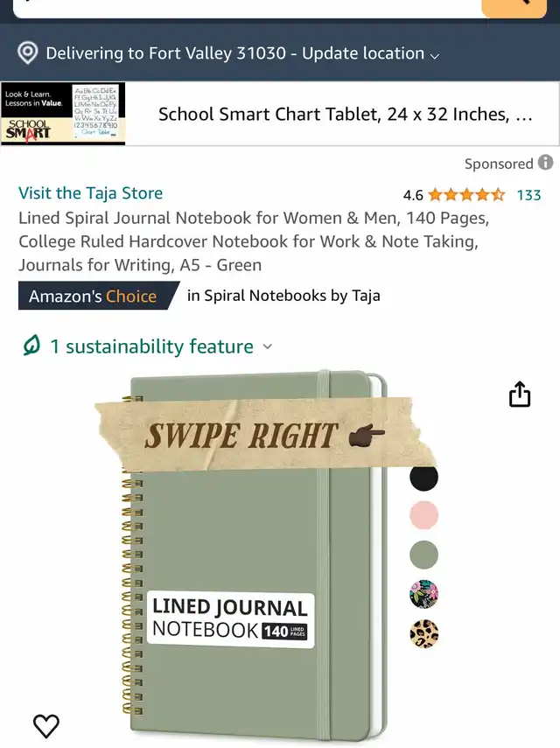560x748 pixels.
Task: Select the pink color swatch
Action: [x=423, y=515]
